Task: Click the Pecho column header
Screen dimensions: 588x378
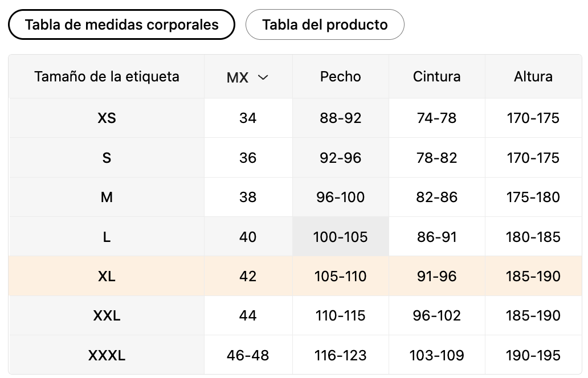Action: point(341,77)
